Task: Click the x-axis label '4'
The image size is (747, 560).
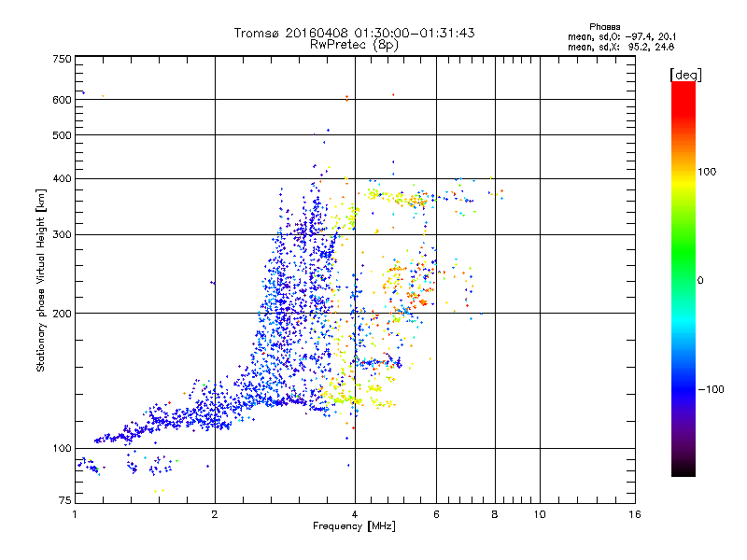Action: click(355, 514)
